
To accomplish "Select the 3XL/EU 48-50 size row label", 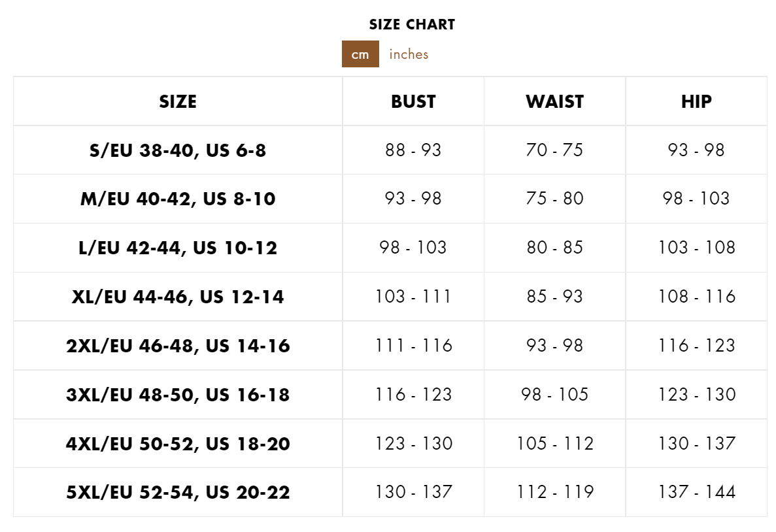I will click(x=178, y=395).
